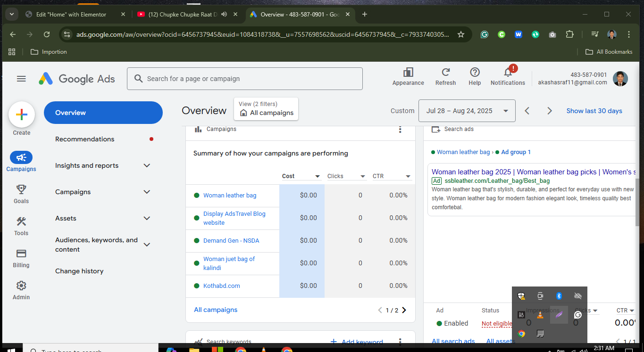Switch to the Edit Home with Elementor tab
The width and height of the screenshot is (644, 352).
(71, 14)
